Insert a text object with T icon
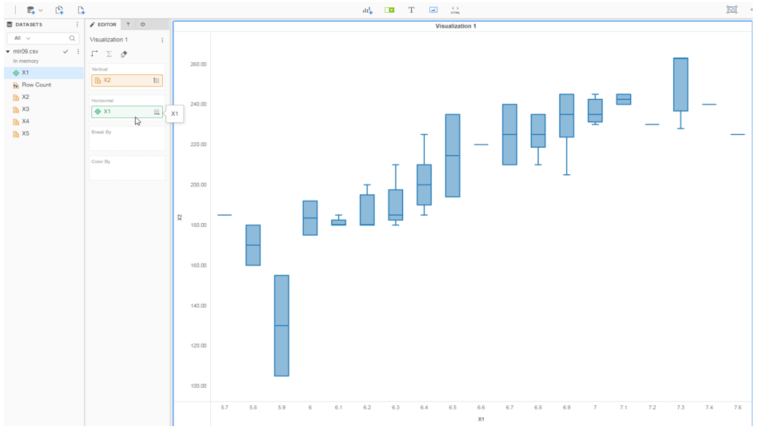Viewport: 784px width, 444px height. coord(411,9)
